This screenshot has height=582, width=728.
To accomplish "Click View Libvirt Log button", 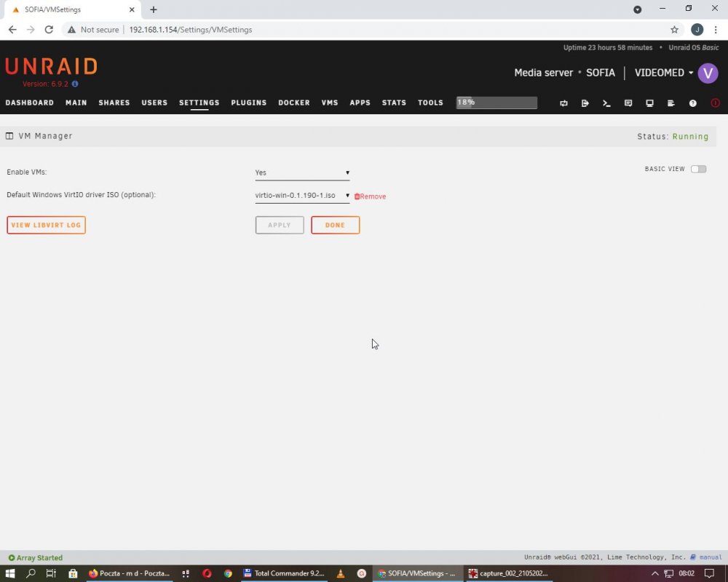I will tap(46, 225).
